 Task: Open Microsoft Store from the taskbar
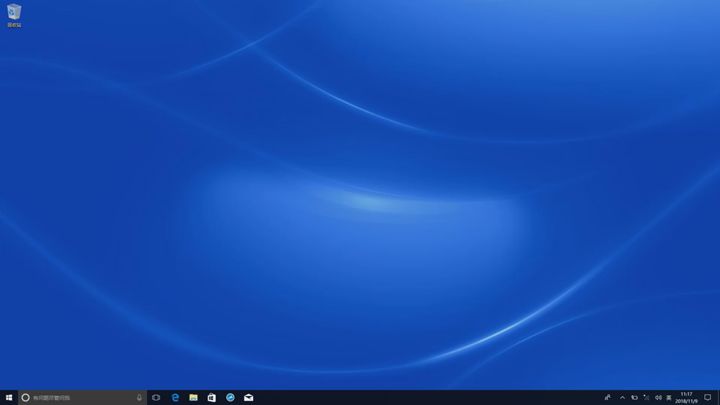click(212, 398)
